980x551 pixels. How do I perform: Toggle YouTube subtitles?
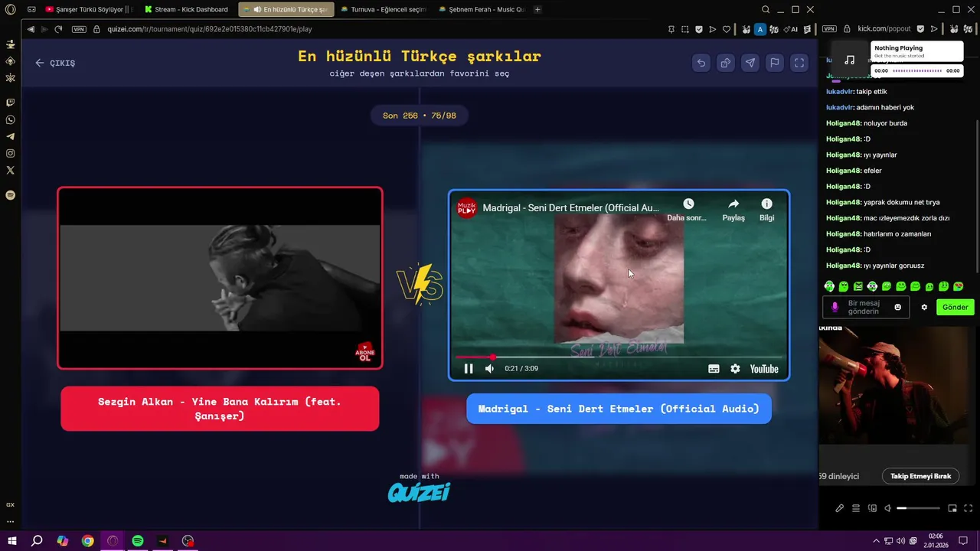[x=714, y=369]
